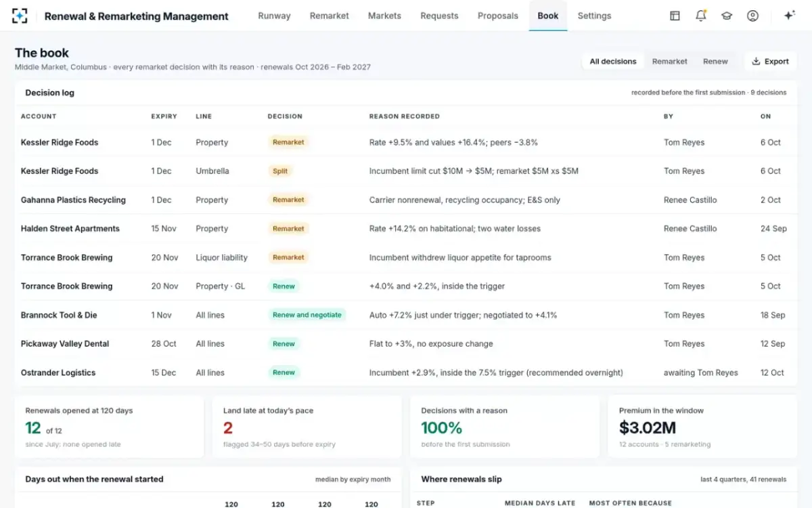This screenshot has width=812, height=508.
Task: Select the Book tab
Action: point(548,16)
